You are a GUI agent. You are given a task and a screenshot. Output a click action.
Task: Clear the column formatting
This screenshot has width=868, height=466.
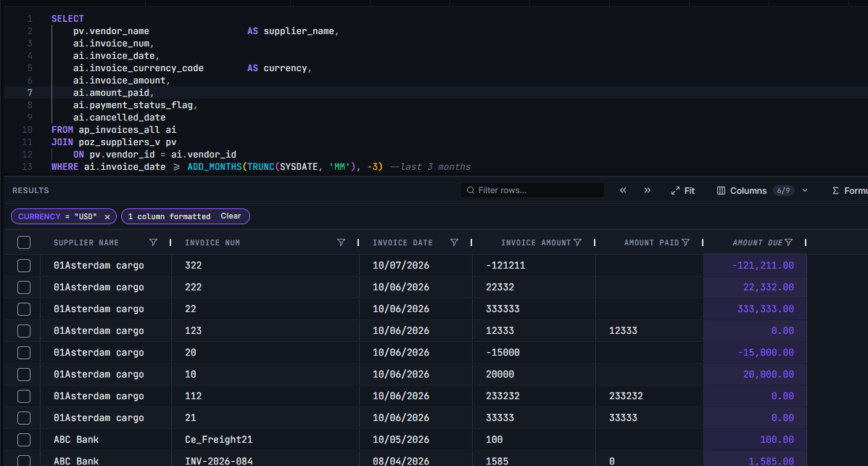(x=231, y=216)
